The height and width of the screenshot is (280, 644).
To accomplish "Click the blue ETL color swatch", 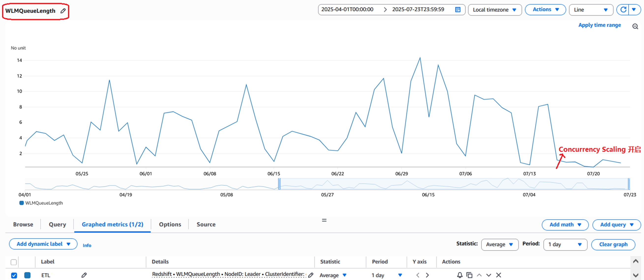I will [28, 275].
